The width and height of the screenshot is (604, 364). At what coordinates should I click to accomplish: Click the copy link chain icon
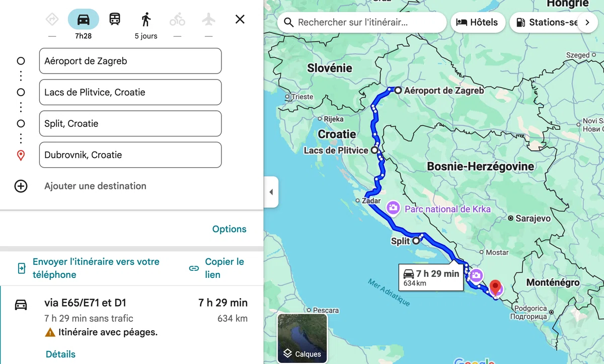[194, 268]
